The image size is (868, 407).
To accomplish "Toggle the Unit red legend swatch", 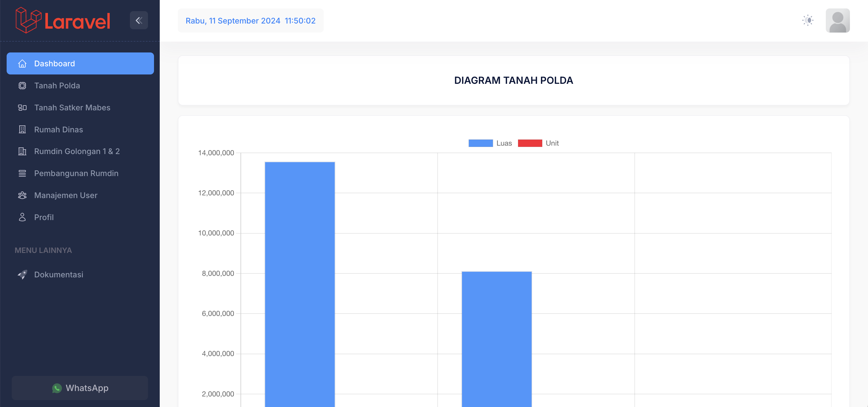I will tap(530, 143).
